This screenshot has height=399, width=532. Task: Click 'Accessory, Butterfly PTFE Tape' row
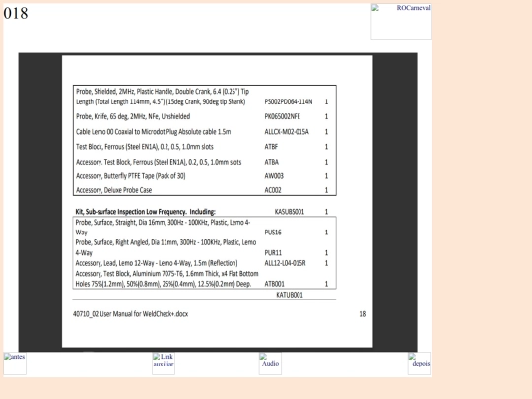131,176
